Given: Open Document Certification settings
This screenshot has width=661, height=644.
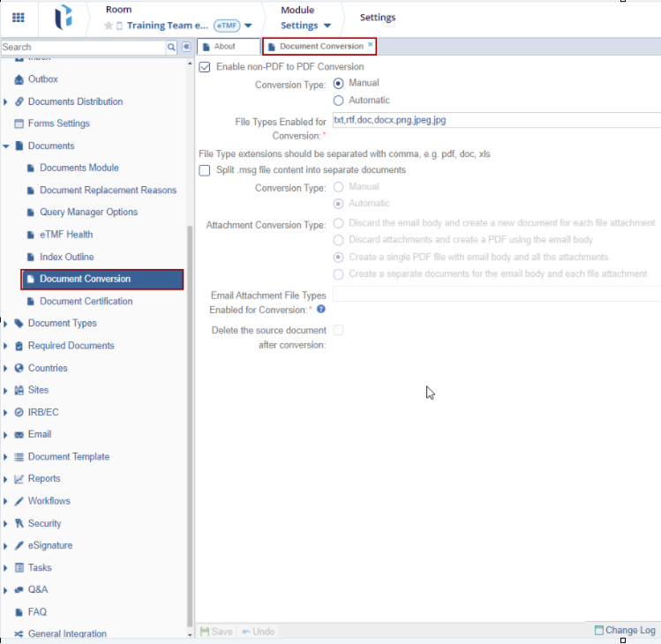Looking at the screenshot, I should [86, 302].
